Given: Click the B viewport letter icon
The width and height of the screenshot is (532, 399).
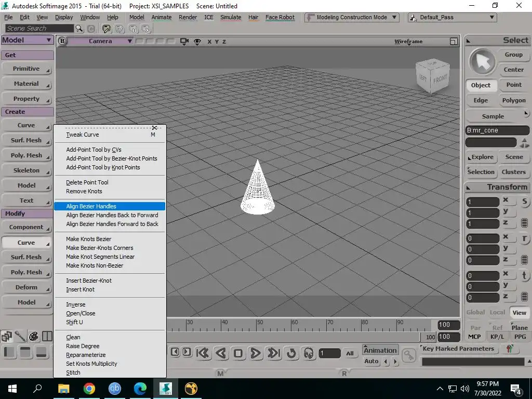Looking at the screenshot, I should point(62,41).
